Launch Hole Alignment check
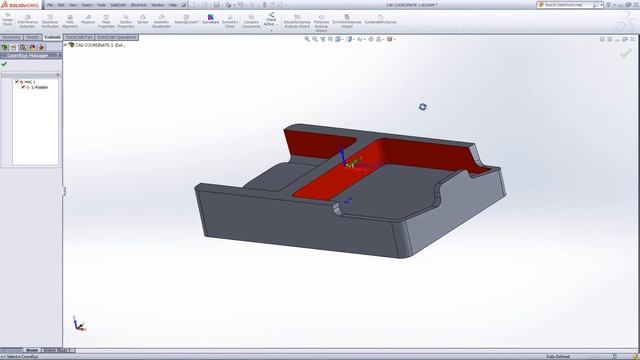640x360 pixels. [70, 22]
